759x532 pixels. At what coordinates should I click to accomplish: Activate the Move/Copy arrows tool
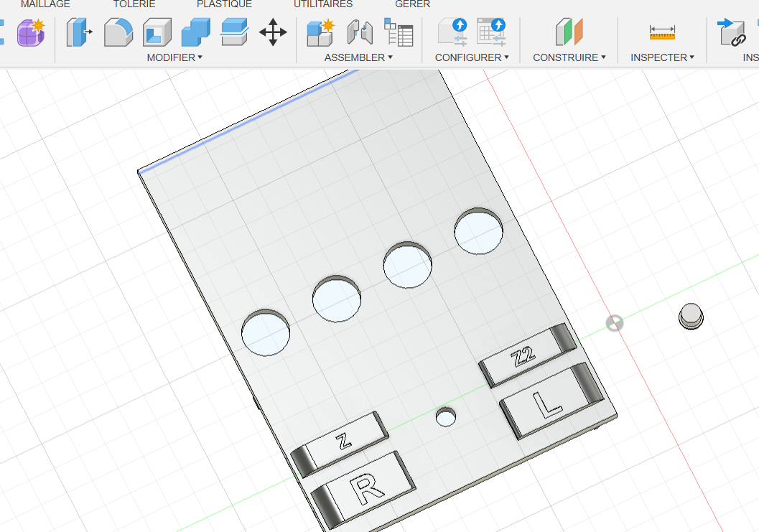[x=273, y=32]
